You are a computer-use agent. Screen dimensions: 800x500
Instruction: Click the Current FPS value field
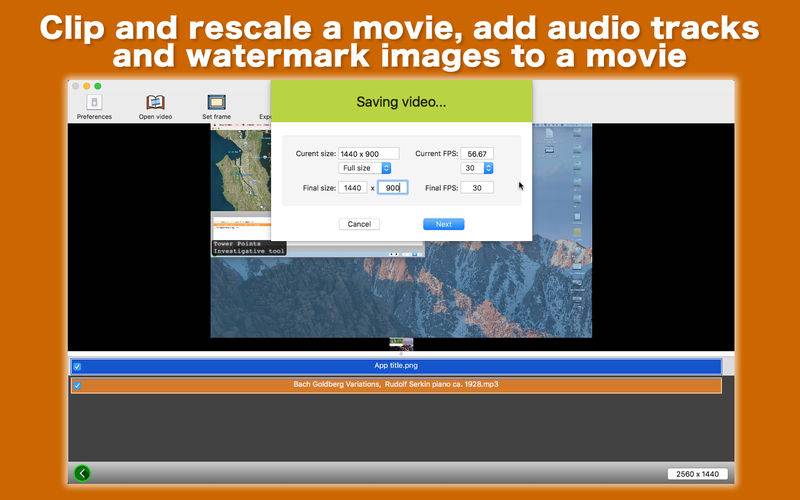coord(477,154)
